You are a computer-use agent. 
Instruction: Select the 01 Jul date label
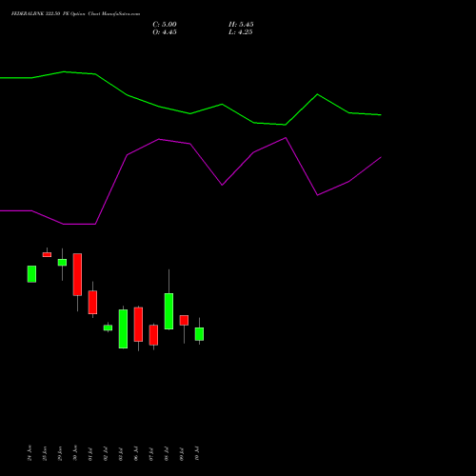click(90, 454)
